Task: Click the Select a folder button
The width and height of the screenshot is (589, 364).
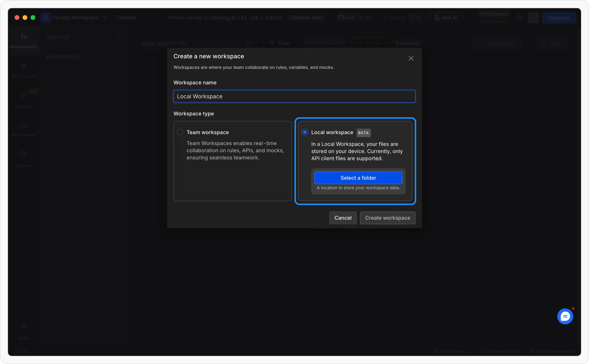Action: [x=358, y=178]
